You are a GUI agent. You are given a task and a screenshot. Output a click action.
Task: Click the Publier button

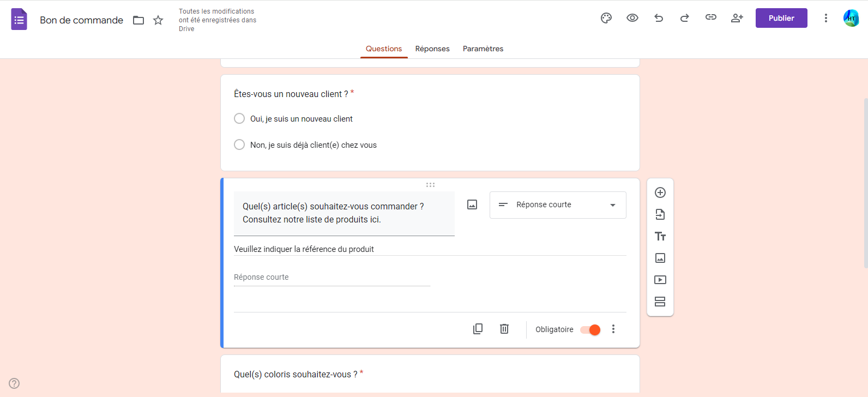pyautogui.click(x=781, y=18)
